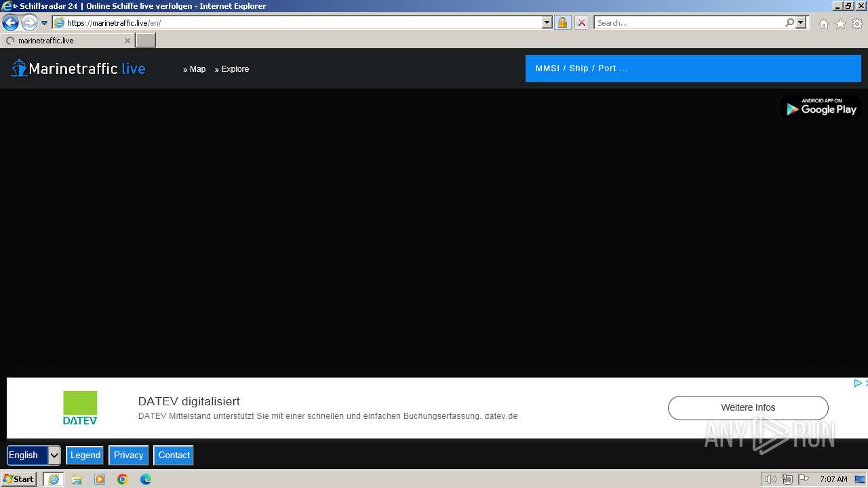Click the security lock icon
868x488 pixels.
[562, 22]
